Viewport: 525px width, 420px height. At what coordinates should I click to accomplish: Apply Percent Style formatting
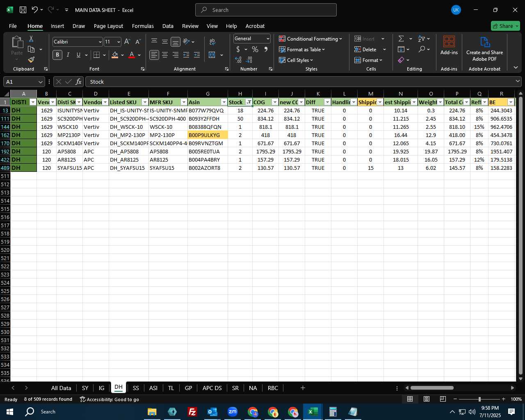(x=255, y=49)
